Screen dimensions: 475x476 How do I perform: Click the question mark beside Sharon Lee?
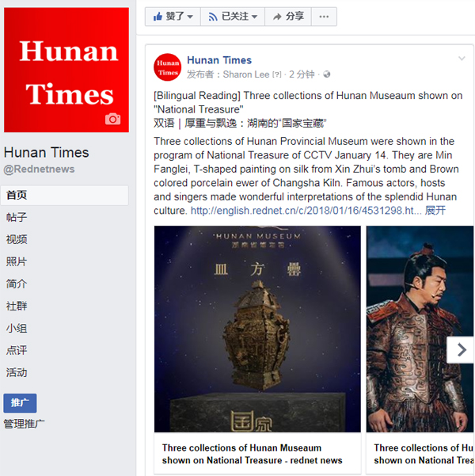click(x=276, y=74)
